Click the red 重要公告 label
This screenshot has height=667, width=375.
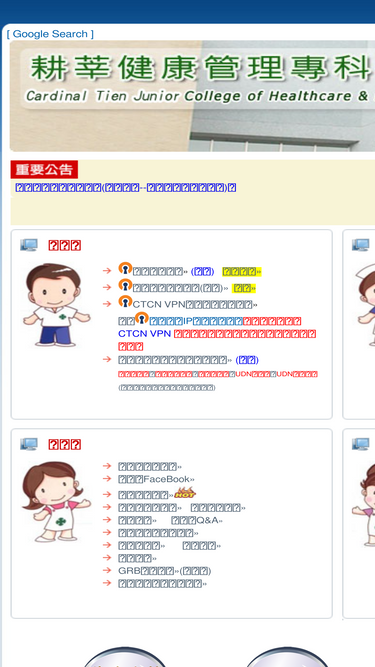(44, 169)
